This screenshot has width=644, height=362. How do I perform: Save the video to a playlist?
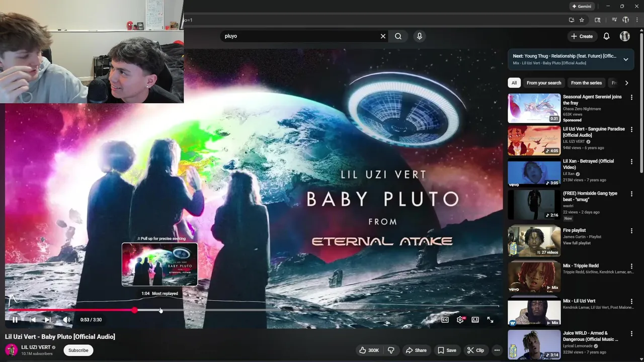point(447,350)
